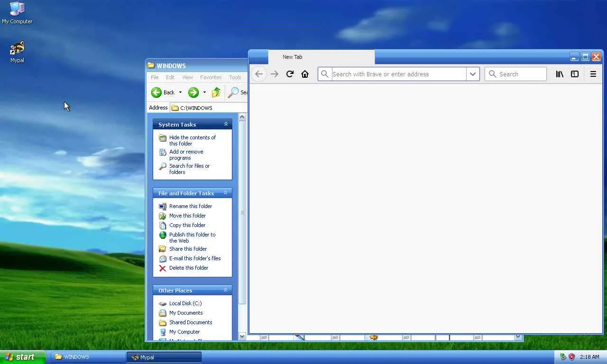Screen dimensions: 607x364
Task: Click the Explorer side pane scroll-up arrow
Action: (x=242, y=117)
